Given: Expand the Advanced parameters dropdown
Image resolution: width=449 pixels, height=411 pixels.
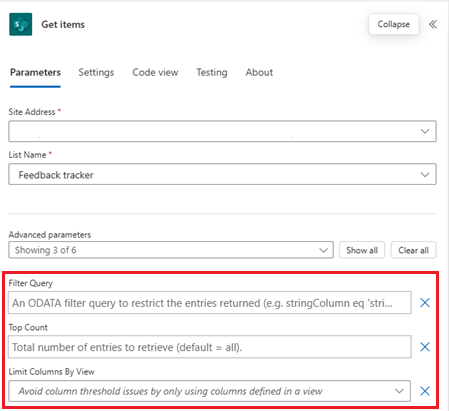Looking at the screenshot, I should (171, 250).
